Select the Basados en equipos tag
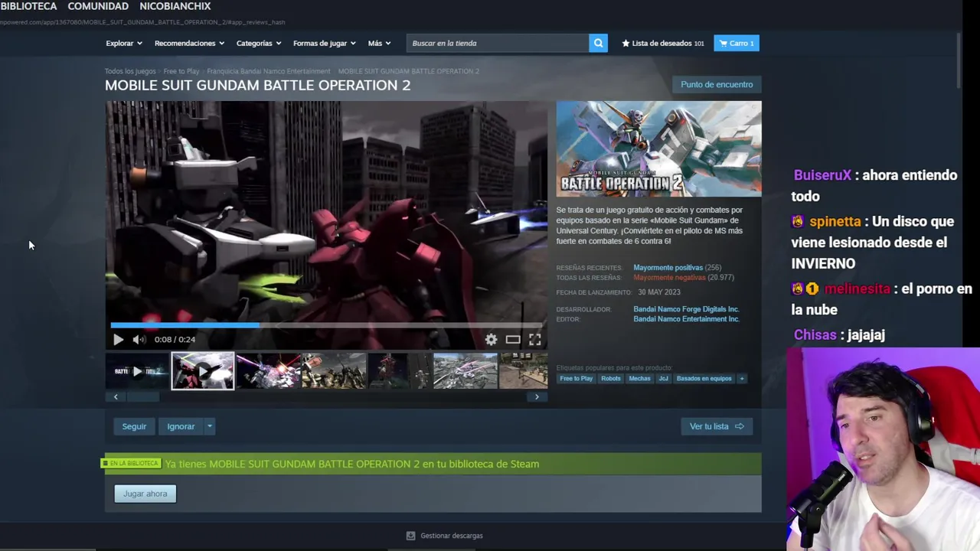 704,378
